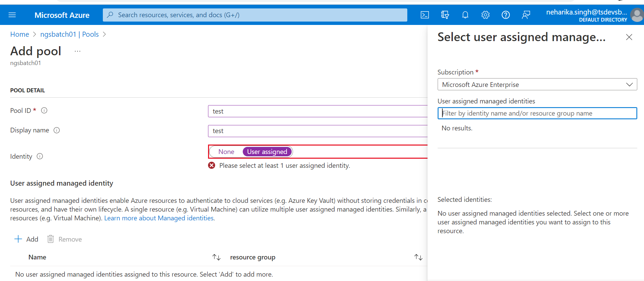This screenshot has height=281, width=644.
Task: Show the Display name info tooltip icon
Action: [x=57, y=130]
